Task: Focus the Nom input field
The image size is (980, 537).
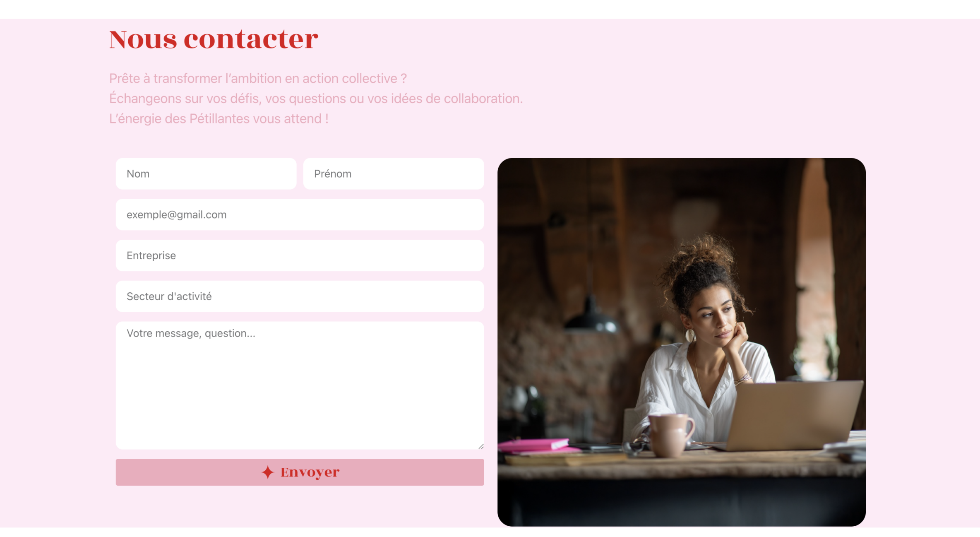Action: (x=206, y=173)
